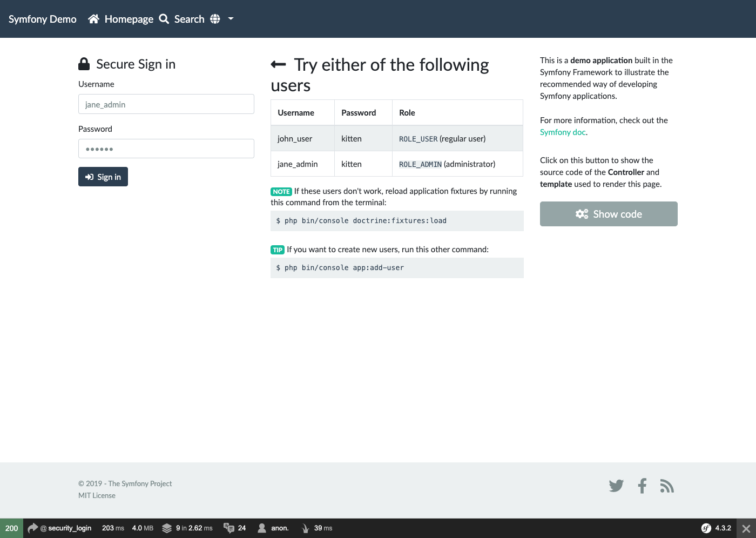This screenshot has width=756, height=538.
Task: Open the Homepage nav link
Action: point(129,19)
